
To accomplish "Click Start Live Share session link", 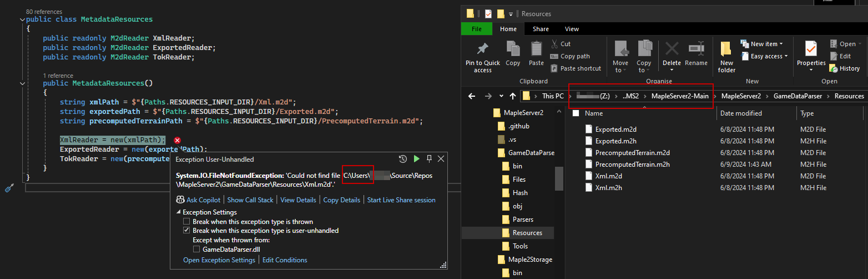I will coord(401,200).
